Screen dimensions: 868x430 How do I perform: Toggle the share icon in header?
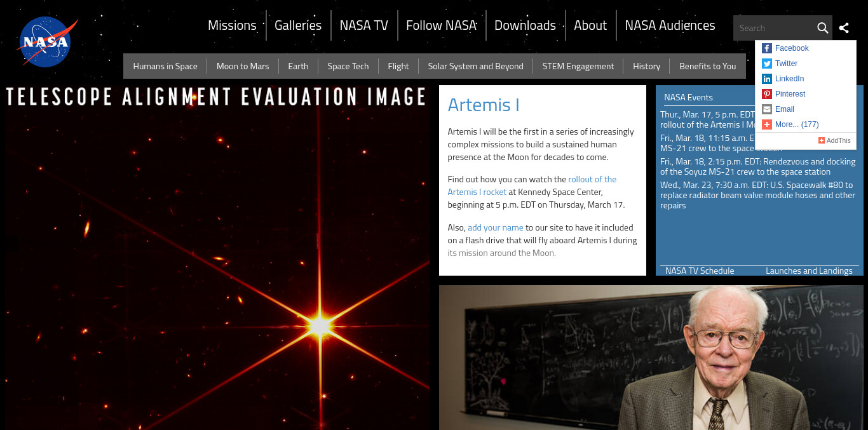point(844,28)
